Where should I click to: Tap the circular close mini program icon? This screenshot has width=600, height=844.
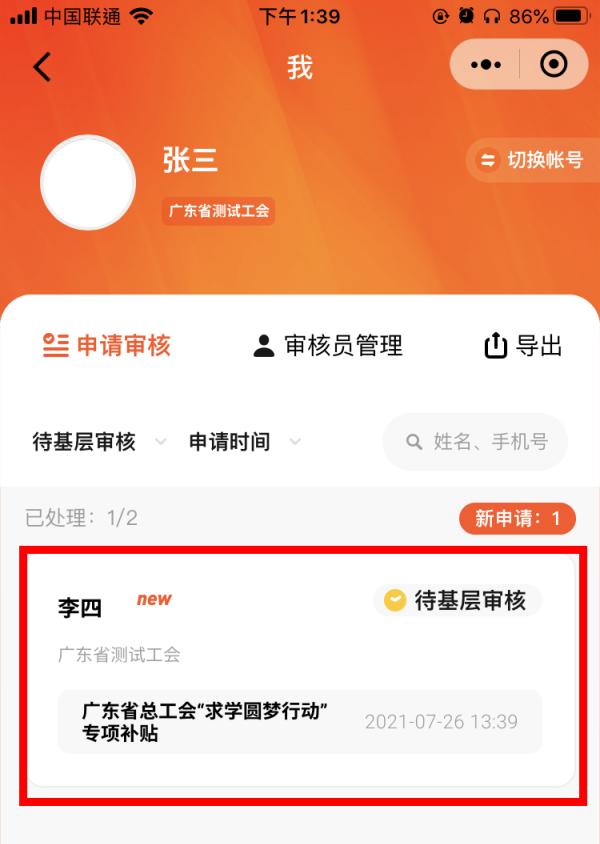(x=553, y=65)
